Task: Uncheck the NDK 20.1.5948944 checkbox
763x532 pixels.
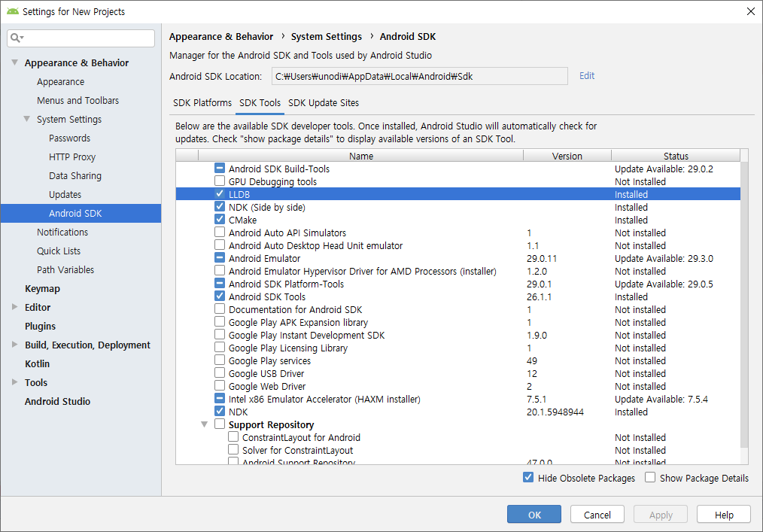Action: pos(220,412)
